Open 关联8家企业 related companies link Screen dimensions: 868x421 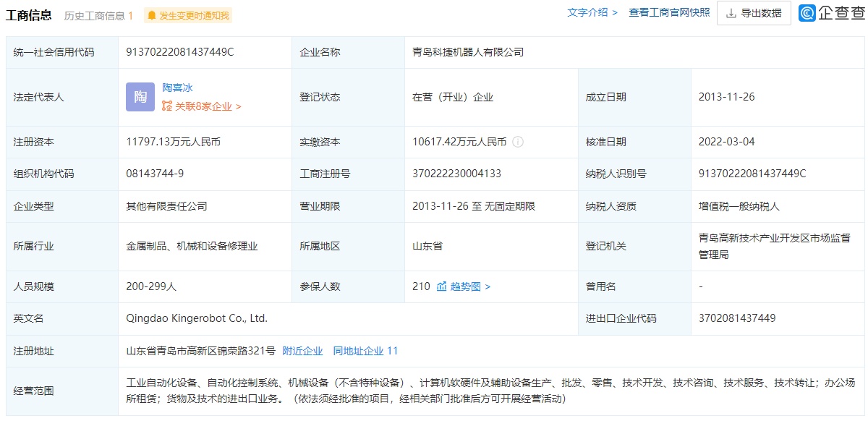coord(202,106)
